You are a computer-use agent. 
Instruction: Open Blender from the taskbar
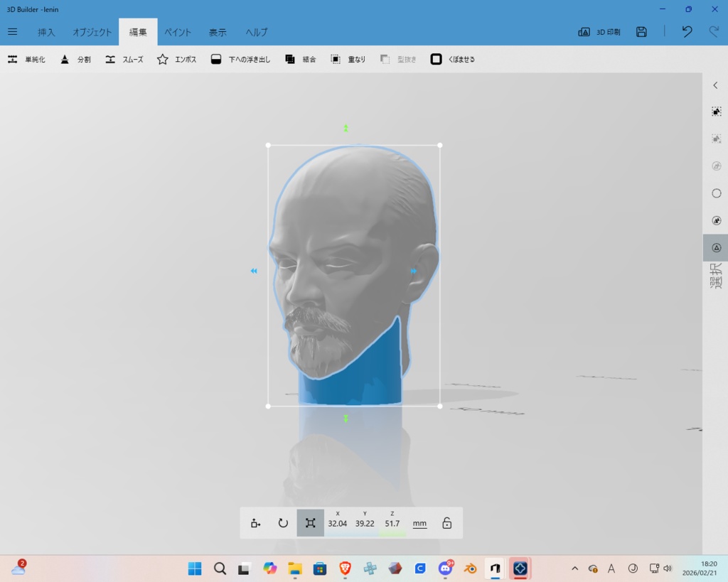(x=471, y=568)
